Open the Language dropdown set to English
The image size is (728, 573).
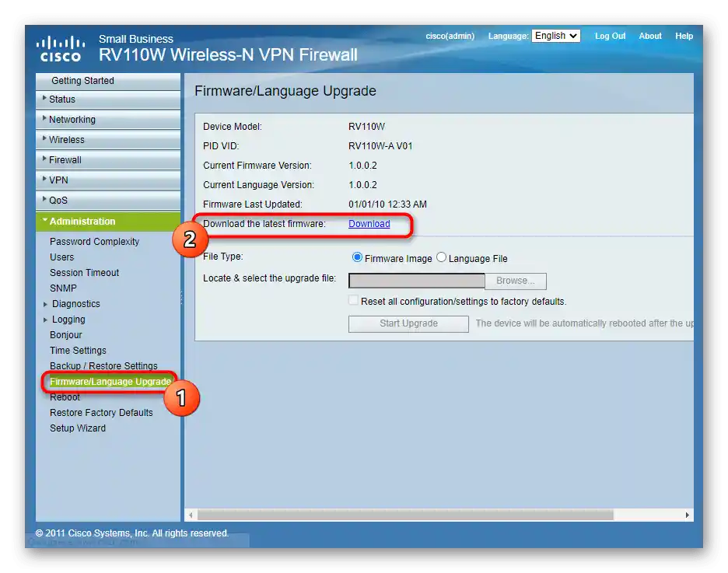(556, 36)
